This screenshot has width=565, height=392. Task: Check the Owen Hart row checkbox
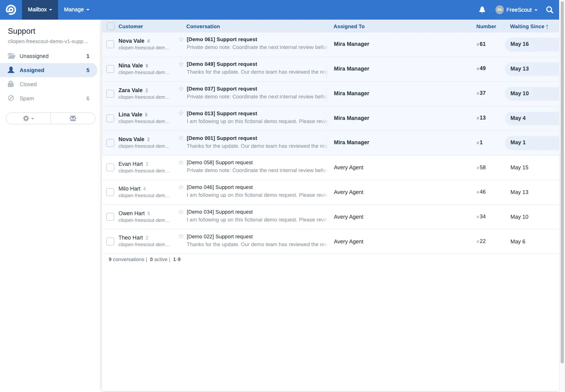tap(110, 217)
